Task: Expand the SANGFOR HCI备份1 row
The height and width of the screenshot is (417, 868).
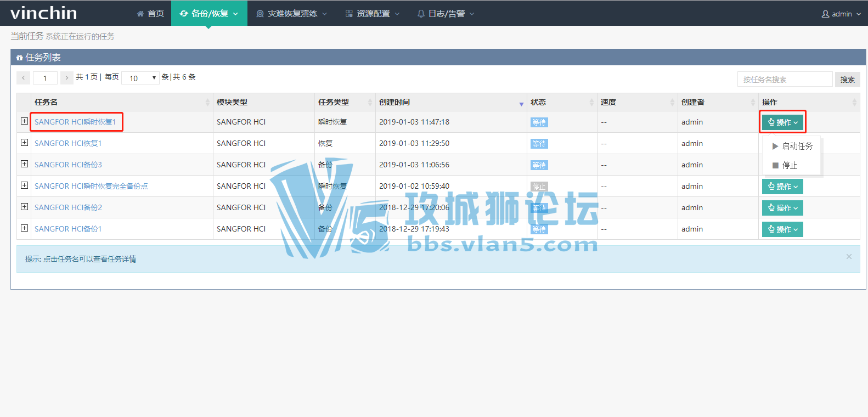Action: [x=24, y=228]
